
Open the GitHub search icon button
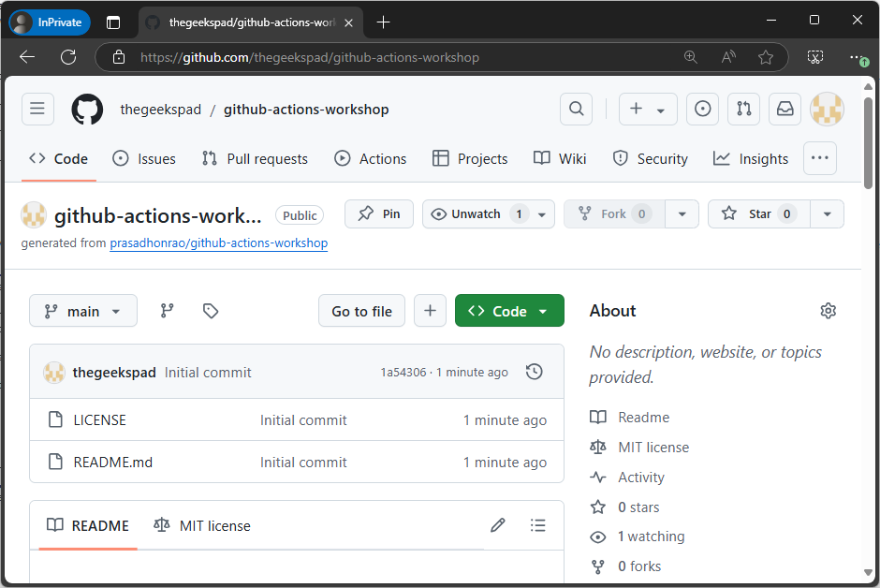click(576, 109)
